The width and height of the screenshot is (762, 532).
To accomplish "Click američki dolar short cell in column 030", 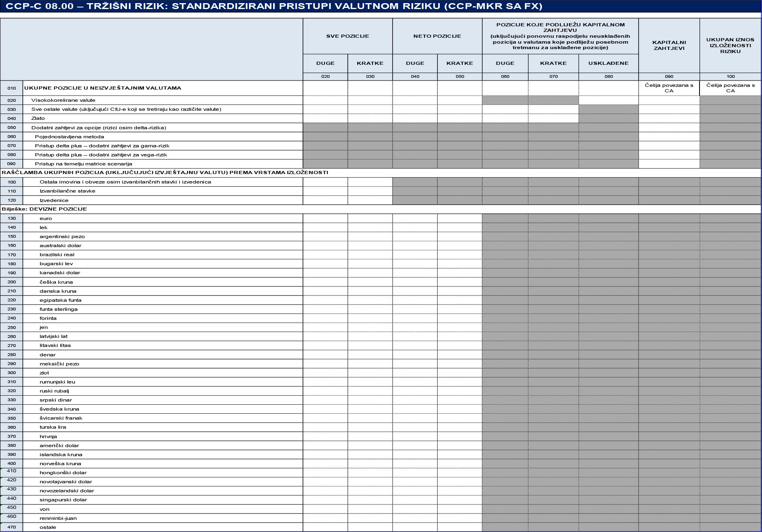I will click(370, 446).
